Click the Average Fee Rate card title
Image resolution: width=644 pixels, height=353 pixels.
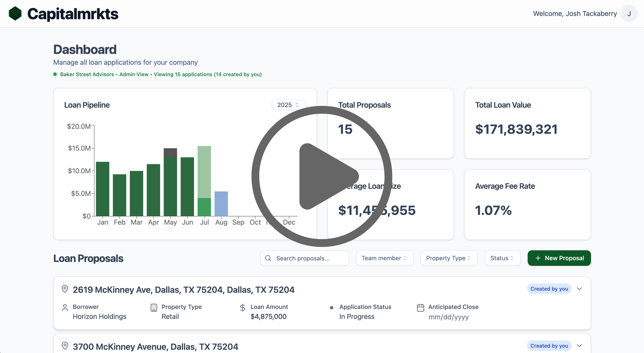[505, 186]
